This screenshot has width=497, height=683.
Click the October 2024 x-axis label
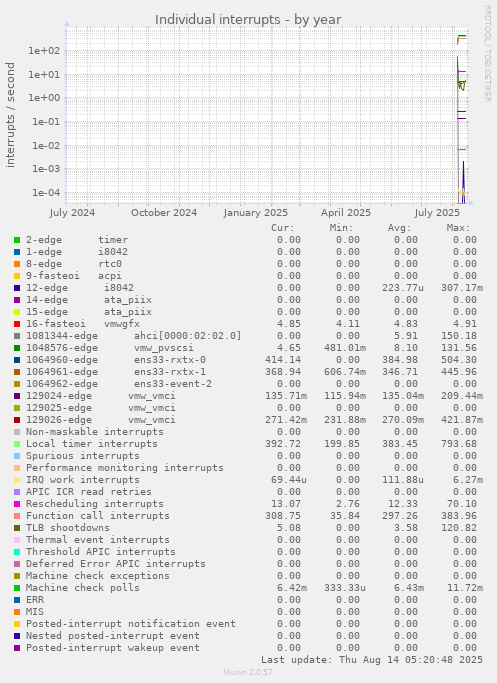point(164,213)
